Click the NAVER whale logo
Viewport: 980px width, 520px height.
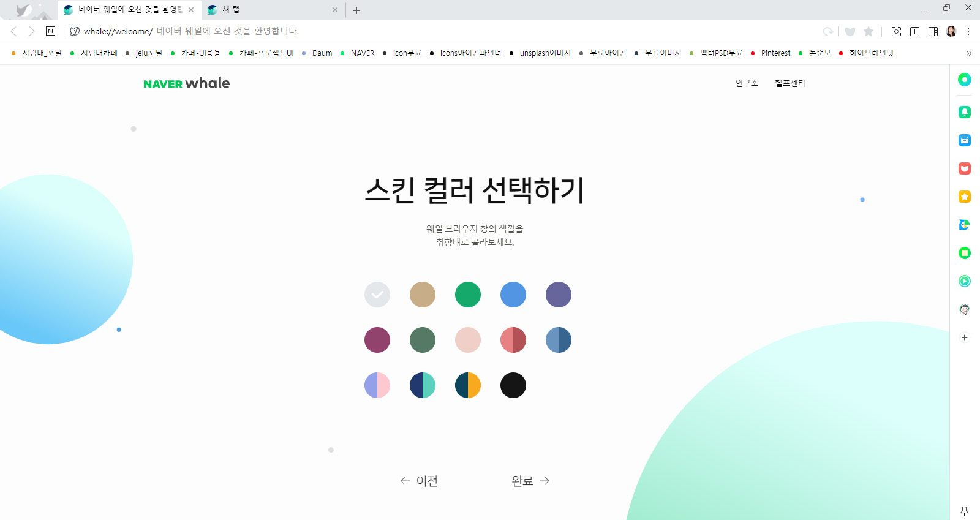(x=187, y=83)
